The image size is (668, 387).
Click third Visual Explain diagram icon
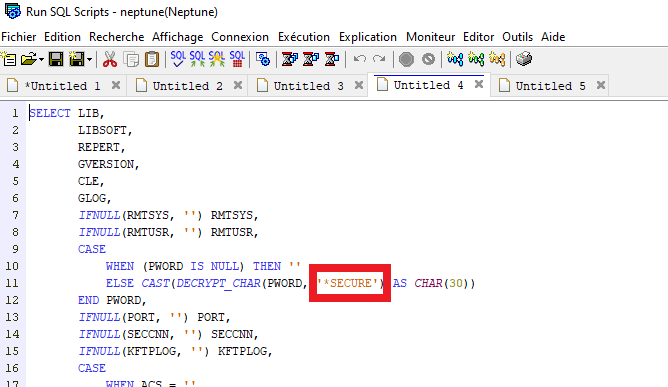pos(497,59)
